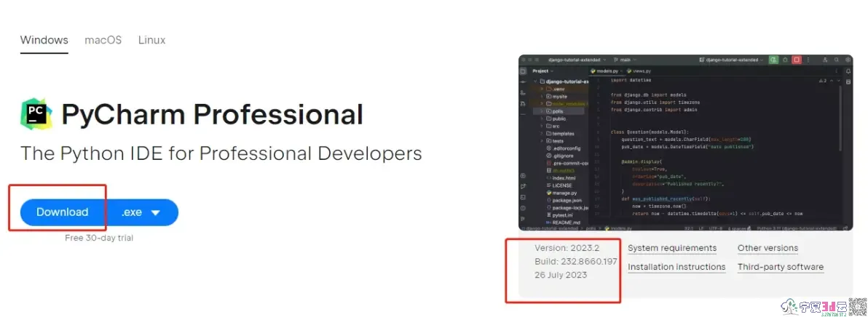
Task: Expand the templates folder in project tree
Action: click(x=541, y=134)
